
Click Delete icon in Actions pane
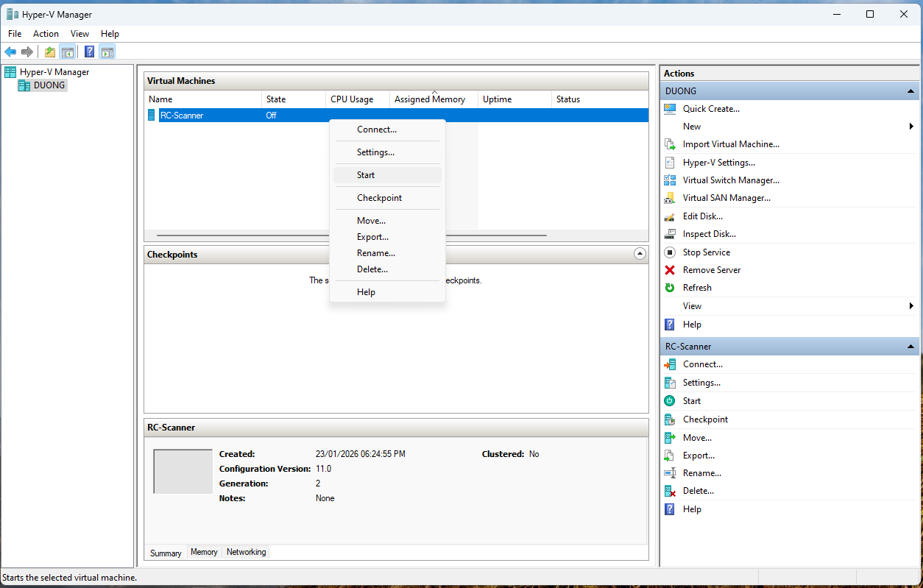[x=670, y=491]
